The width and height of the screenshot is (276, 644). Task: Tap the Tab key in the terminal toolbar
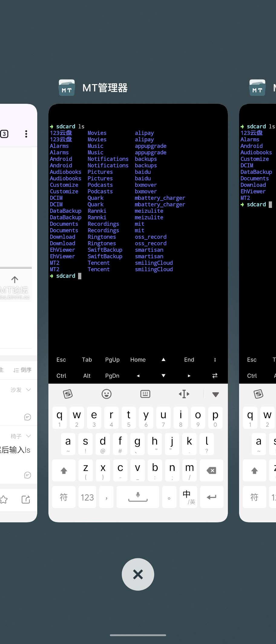[x=87, y=360]
